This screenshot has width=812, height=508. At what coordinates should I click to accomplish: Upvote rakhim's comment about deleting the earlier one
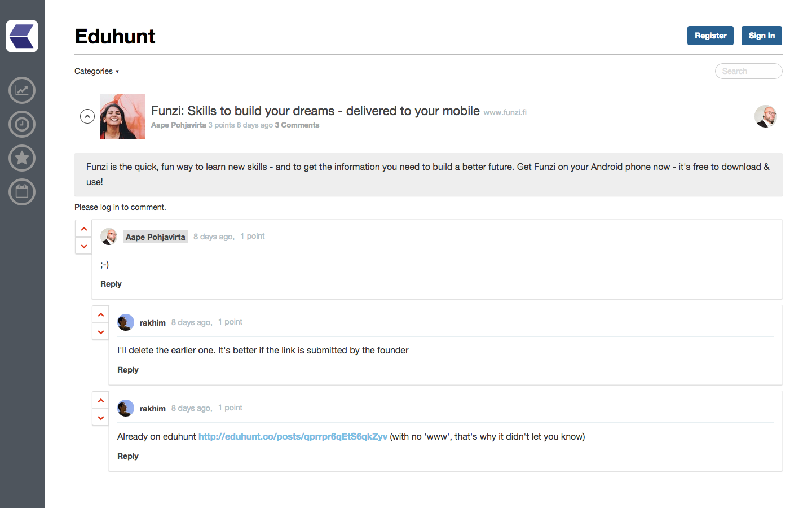[x=101, y=314]
